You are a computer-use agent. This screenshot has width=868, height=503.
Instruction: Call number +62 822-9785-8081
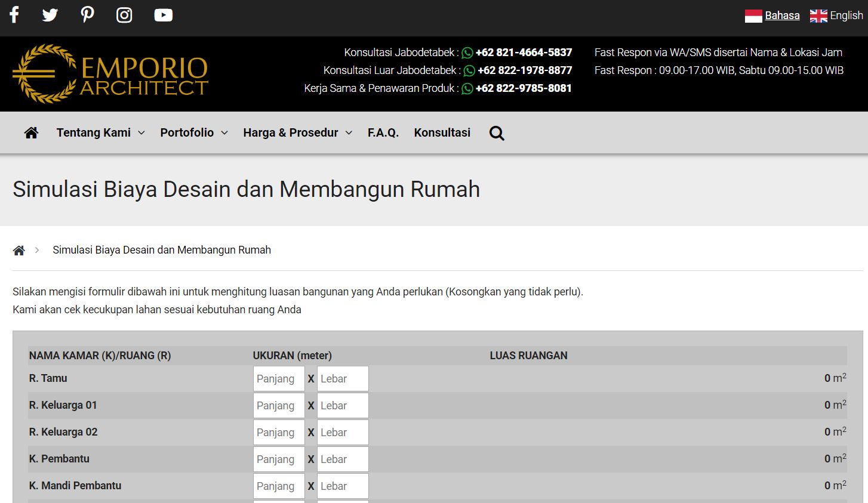pyautogui.click(x=524, y=88)
